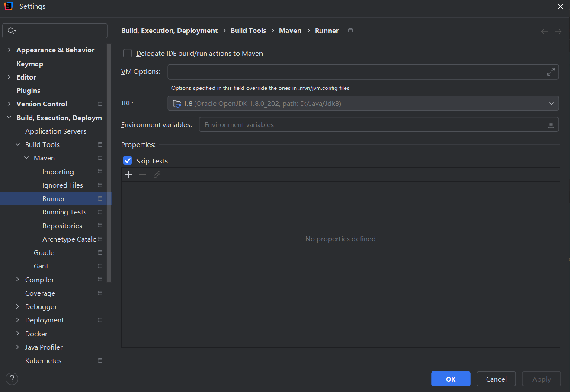Click OK to confirm settings

(451, 379)
